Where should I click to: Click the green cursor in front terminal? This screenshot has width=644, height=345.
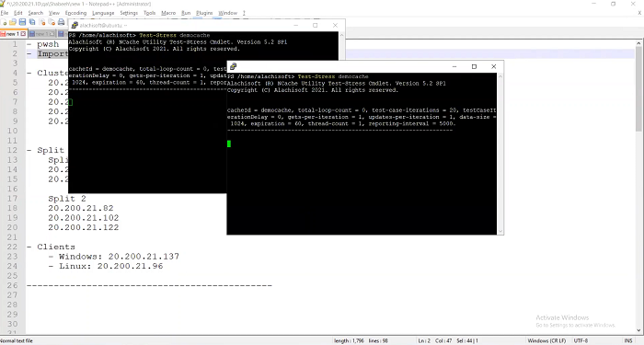pyautogui.click(x=229, y=144)
